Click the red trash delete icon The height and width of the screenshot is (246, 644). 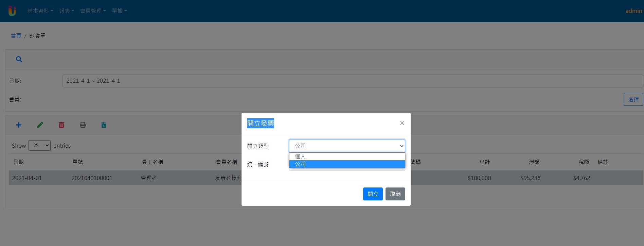[x=61, y=125]
